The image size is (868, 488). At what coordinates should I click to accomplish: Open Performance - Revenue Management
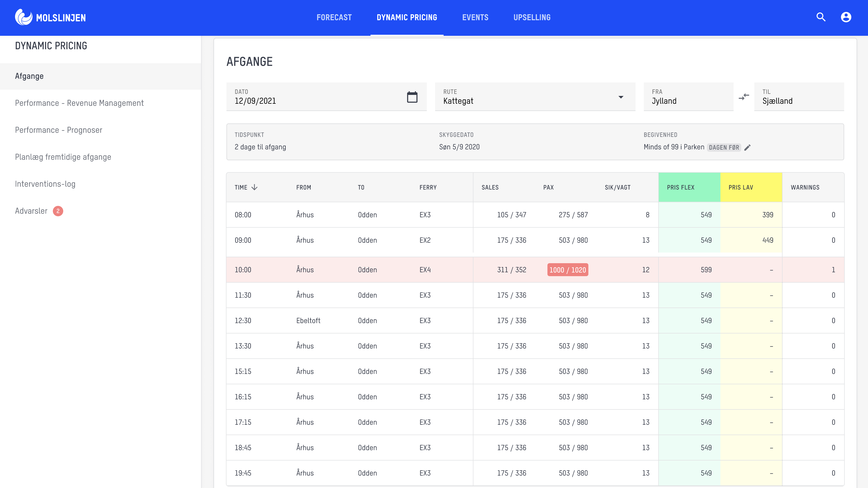[79, 103]
